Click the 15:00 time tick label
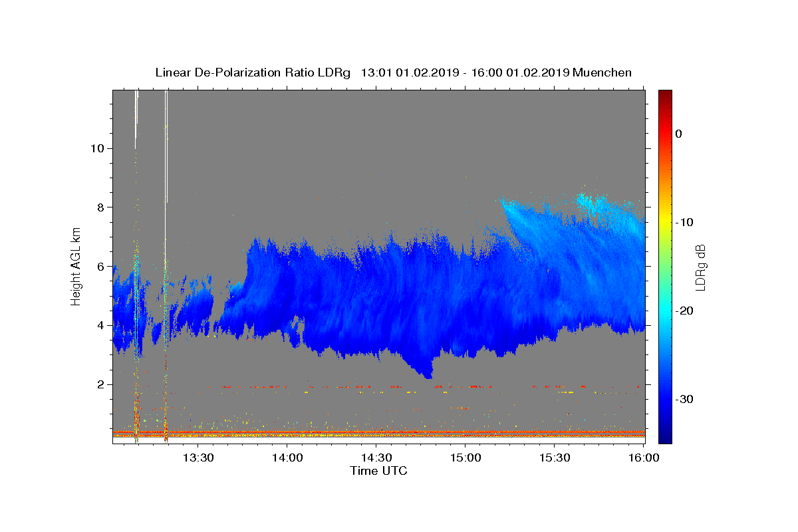 [464, 458]
